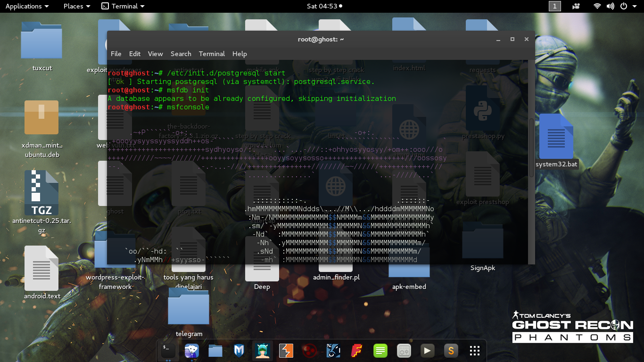Screen dimensions: 644x362
Task: Click the orange lightning bolt dock icon
Action: 286,351
